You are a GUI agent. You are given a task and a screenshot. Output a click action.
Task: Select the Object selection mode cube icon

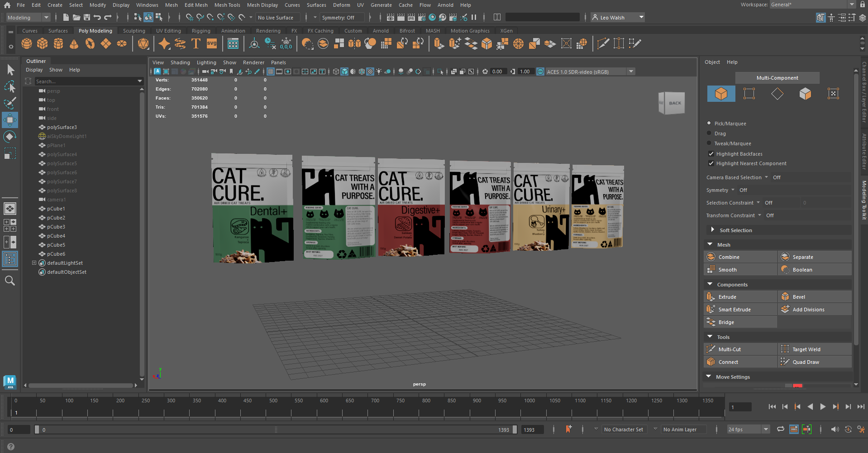[x=721, y=94]
